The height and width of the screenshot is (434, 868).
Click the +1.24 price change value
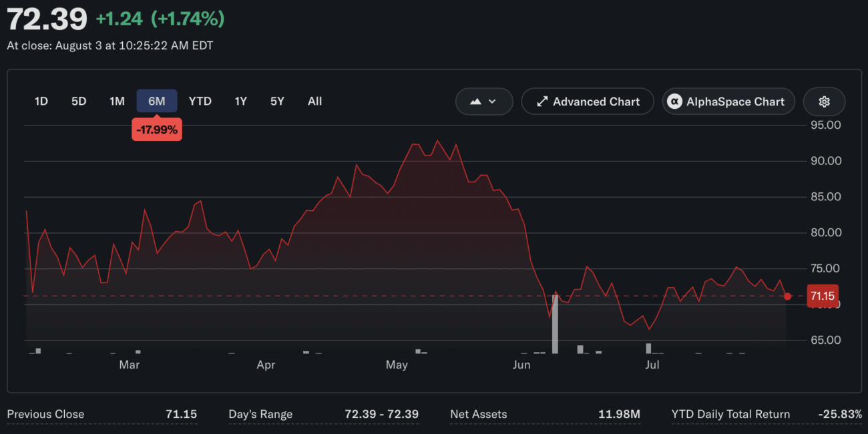tap(120, 19)
